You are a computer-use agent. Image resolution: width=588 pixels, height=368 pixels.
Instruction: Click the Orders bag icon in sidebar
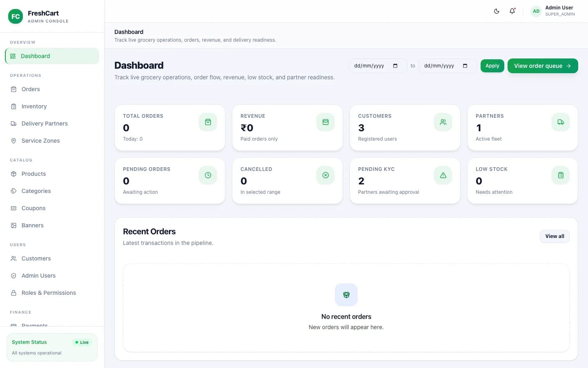pos(13,89)
